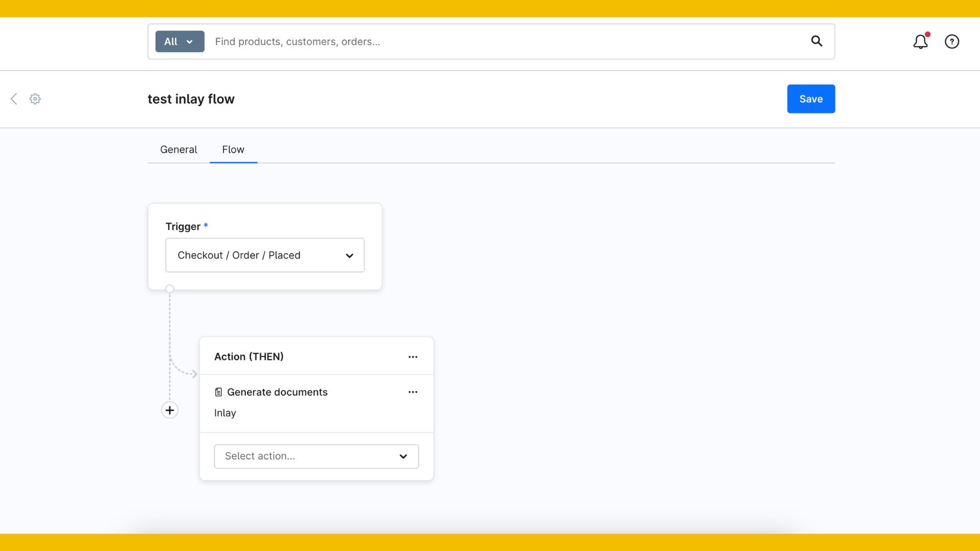Open Generate documents three-dot menu

click(413, 392)
